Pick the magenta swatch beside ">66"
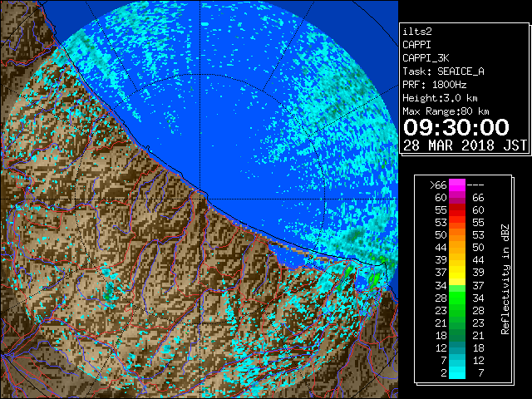This screenshot has height=399, width=532. pyautogui.click(x=457, y=185)
